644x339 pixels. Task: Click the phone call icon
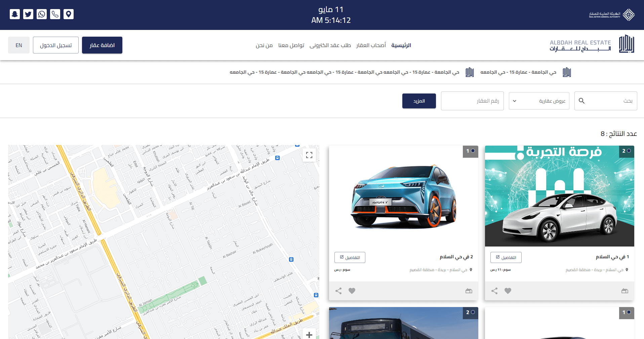[55, 14]
